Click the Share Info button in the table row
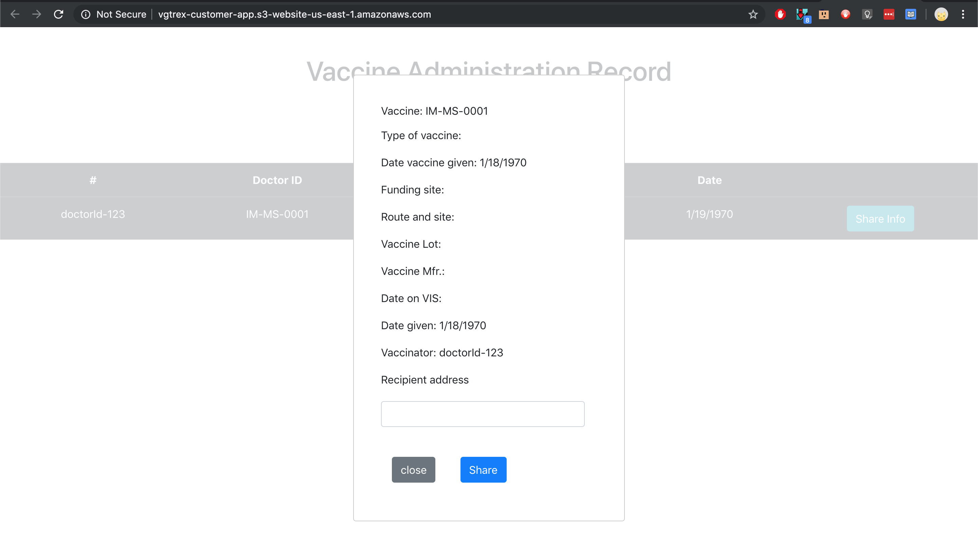The image size is (978, 560). point(880,219)
